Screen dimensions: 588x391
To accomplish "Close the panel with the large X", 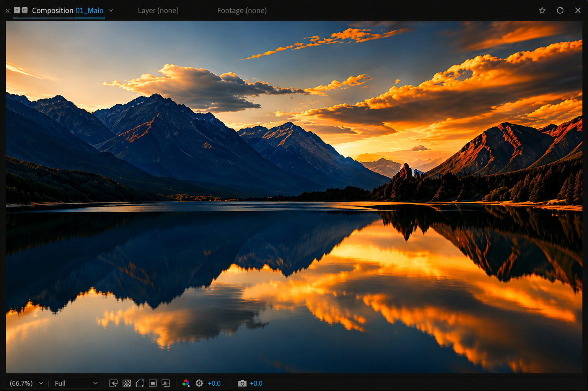I will tap(578, 10).
